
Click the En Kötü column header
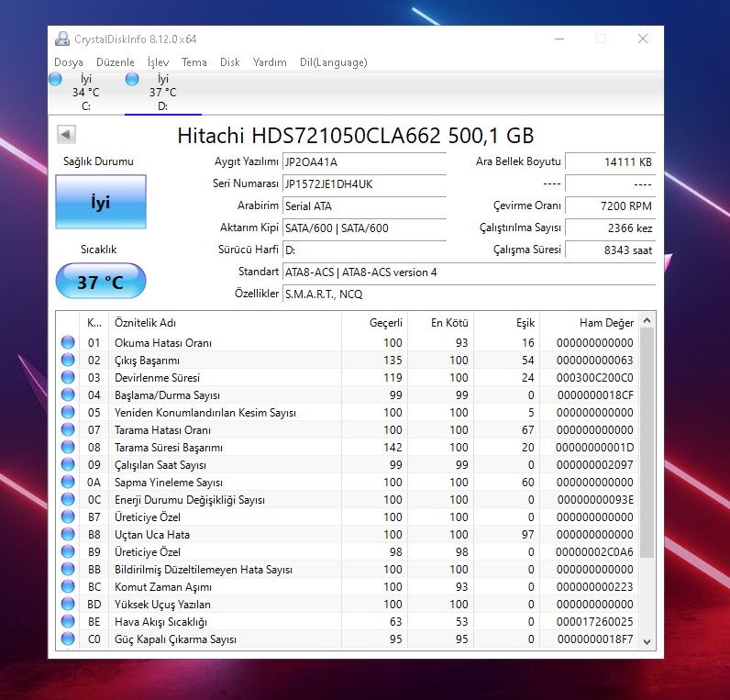(440, 322)
